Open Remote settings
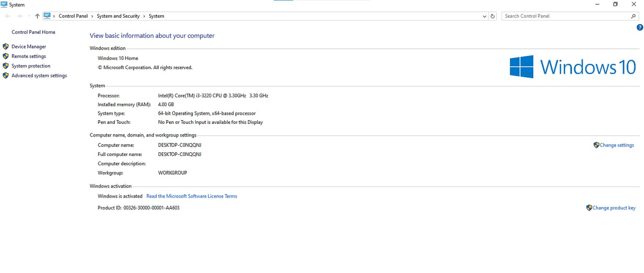 click(29, 56)
